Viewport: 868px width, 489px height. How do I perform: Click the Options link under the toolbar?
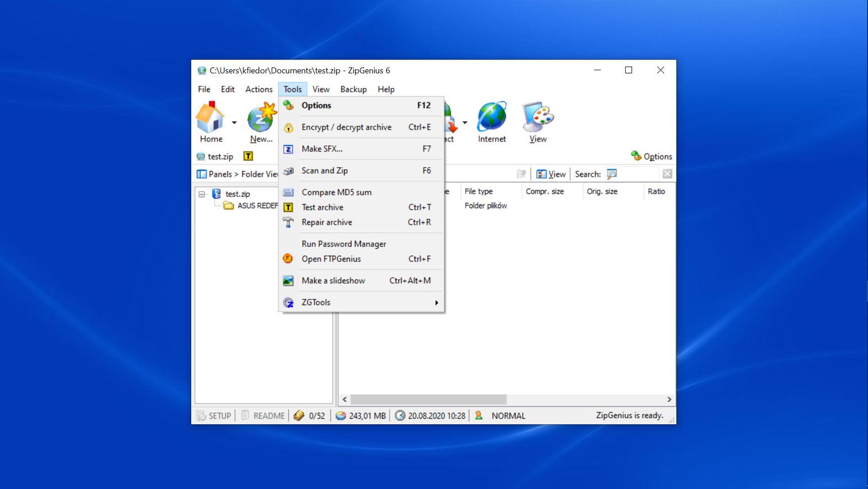click(652, 156)
